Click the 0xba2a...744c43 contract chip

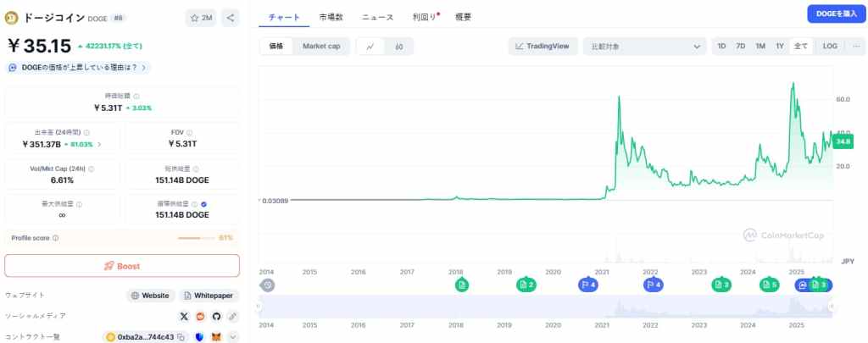tap(145, 337)
